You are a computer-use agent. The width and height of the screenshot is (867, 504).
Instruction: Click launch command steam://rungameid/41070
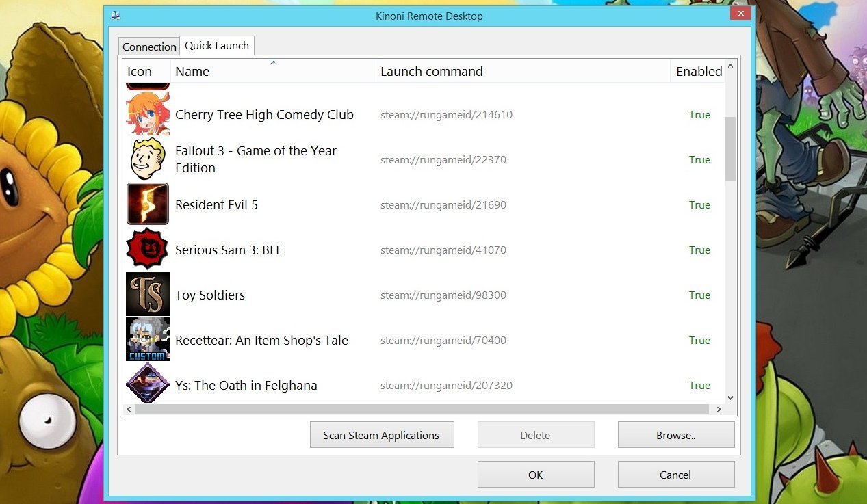tap(443, 250)
